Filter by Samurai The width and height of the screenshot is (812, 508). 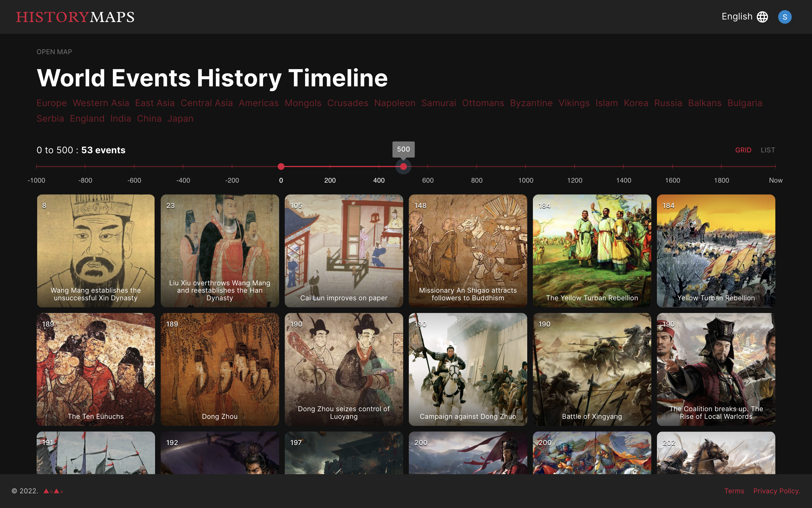[438, 103]
